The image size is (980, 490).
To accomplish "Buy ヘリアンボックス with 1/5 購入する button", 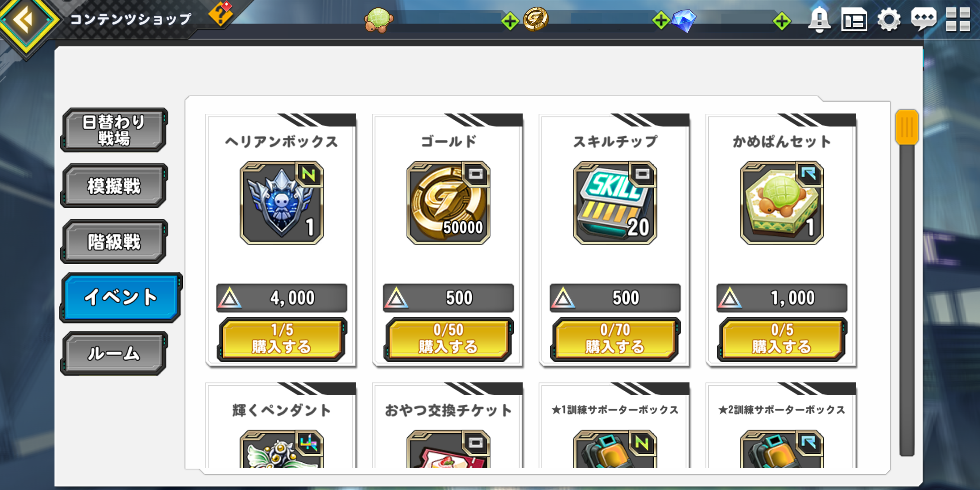I will (282, 339).
